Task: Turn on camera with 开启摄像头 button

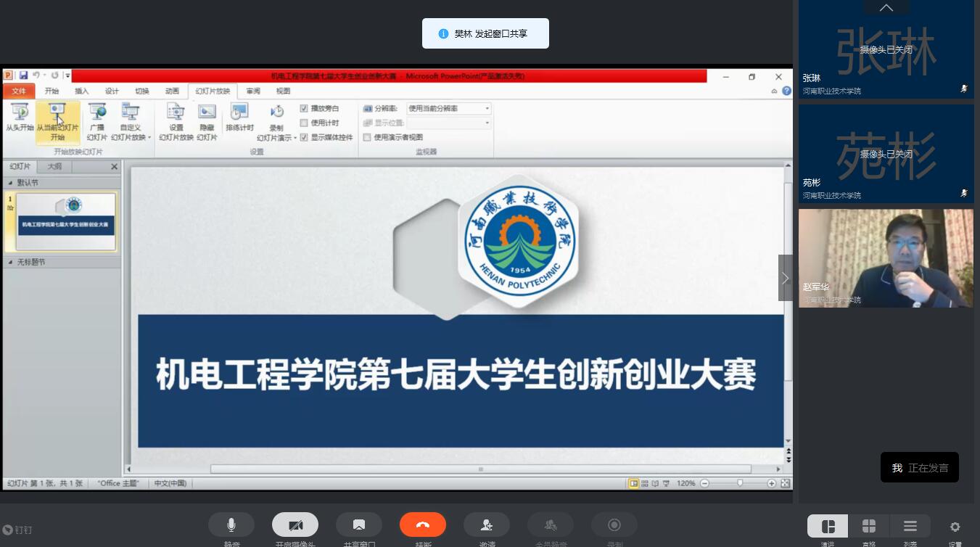Action: [295, 525]
